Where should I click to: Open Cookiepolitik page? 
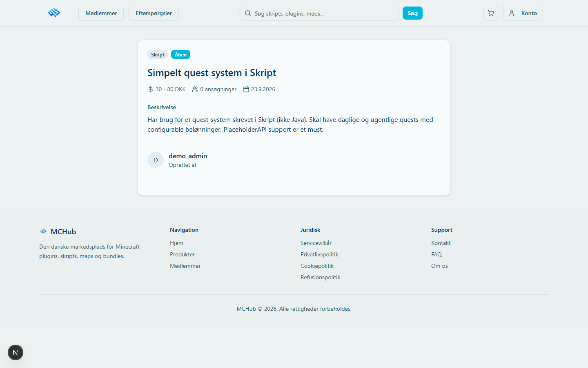pos(317,266)
